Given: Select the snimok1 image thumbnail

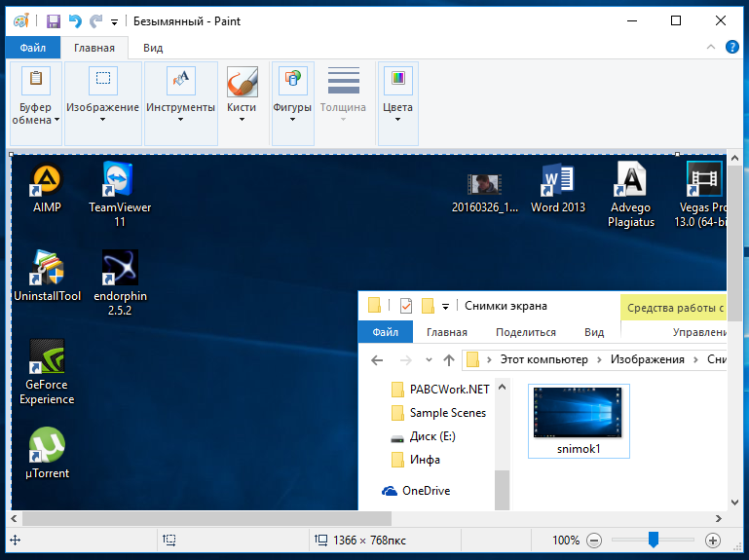Looking at the screenshot, I should [x=579, y=421].
